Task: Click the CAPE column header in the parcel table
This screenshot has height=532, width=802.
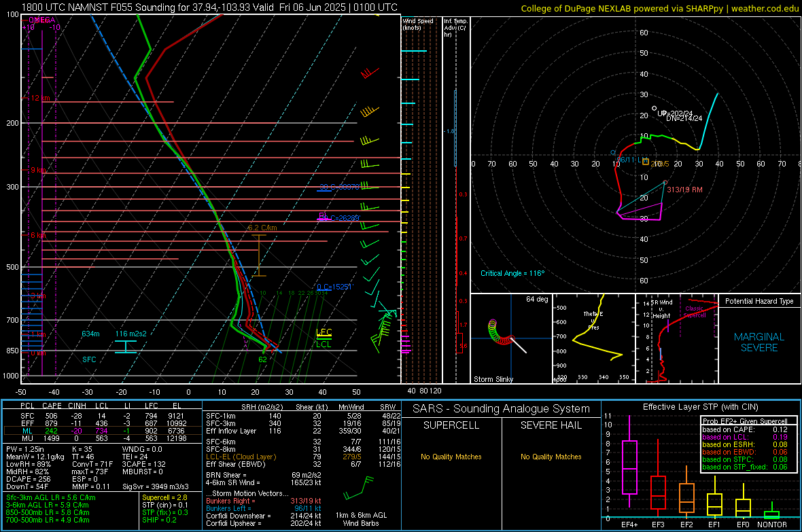Action: point(52,406)
